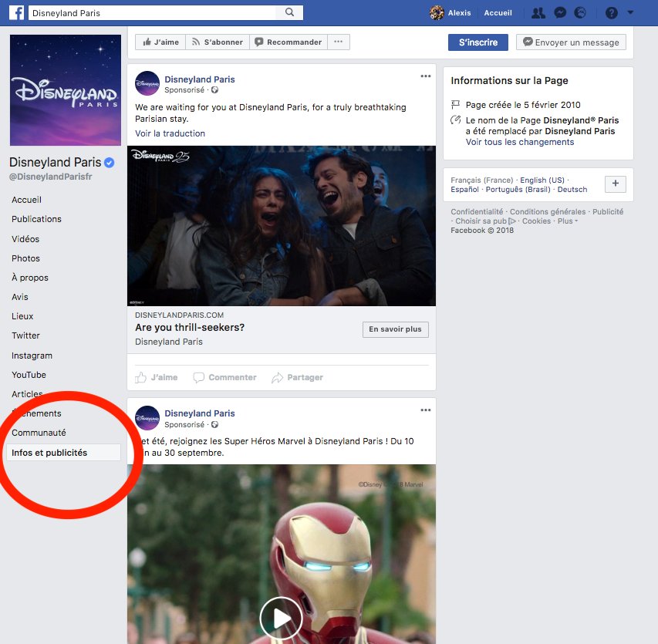Click En savoir plus button
The image size is (658, 644).
point(395,329)
